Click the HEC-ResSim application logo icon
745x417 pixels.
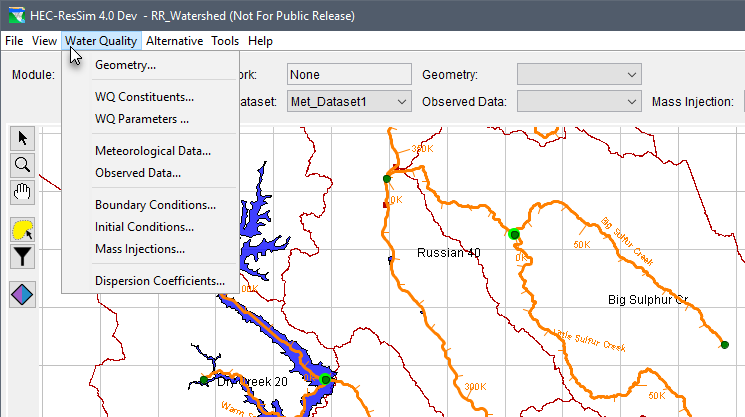[x=17, y=15]
